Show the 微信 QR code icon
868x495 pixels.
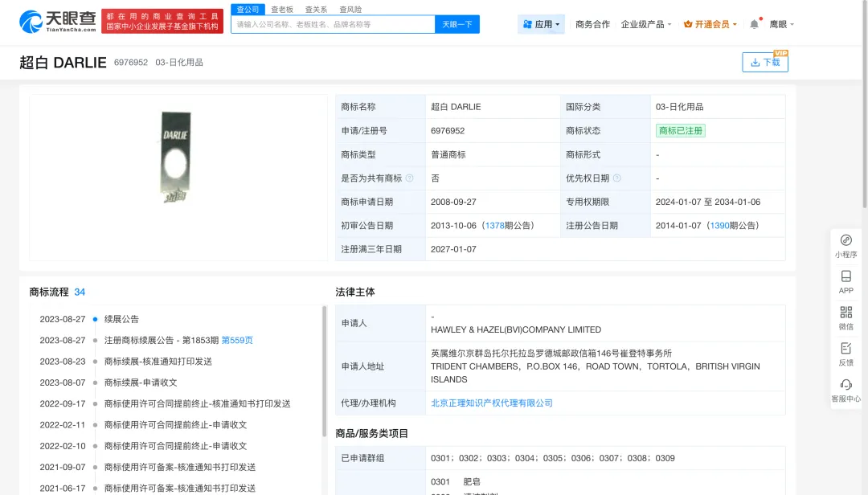(845, 313)
